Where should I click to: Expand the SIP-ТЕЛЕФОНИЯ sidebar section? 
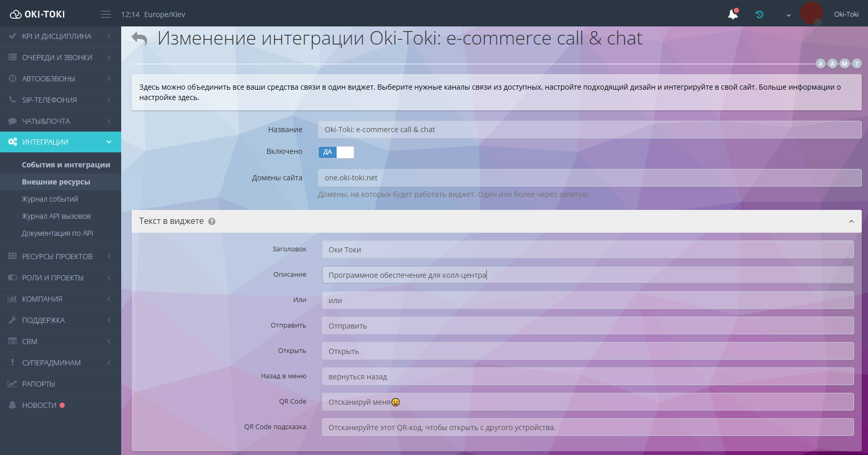(x=49, y=100)
